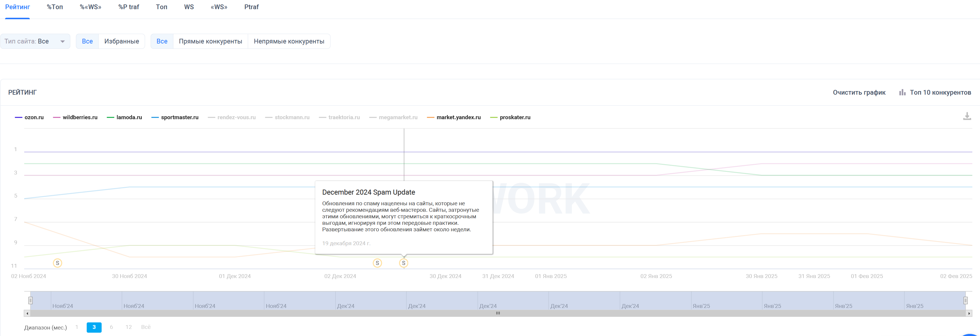Click Топ 10 конкурентов button
The image size is (980, 336).
coord(935,93)
